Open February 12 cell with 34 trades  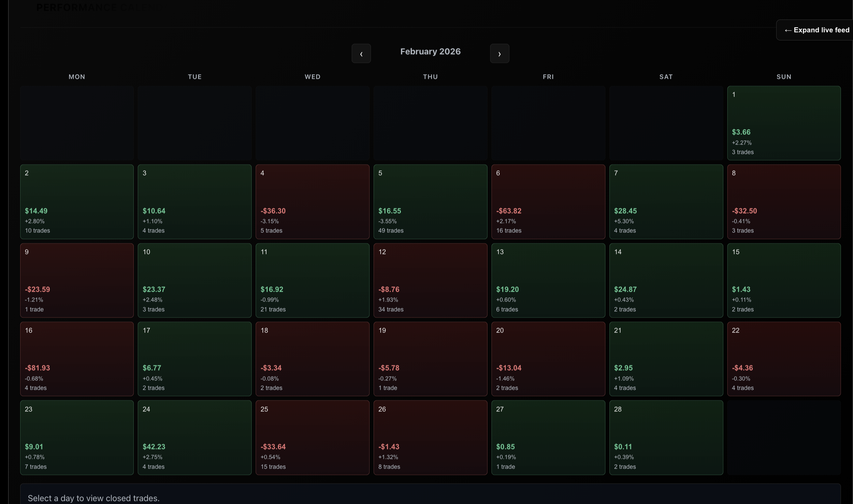pos(430,280)
